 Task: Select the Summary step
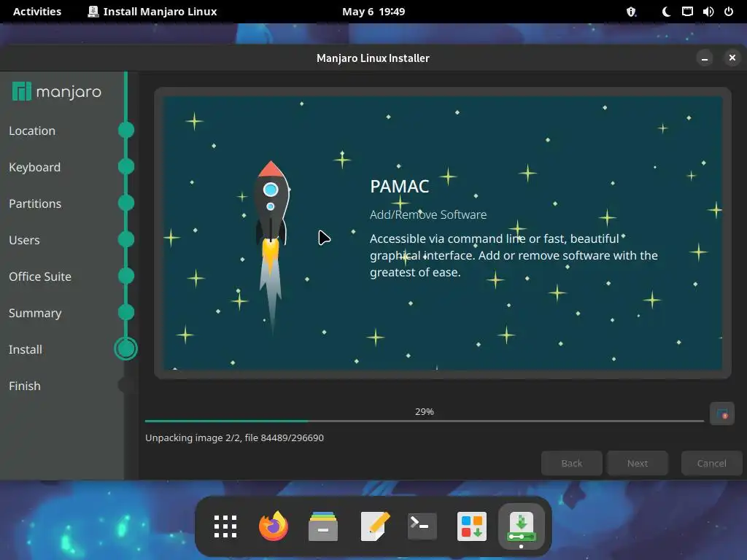tap(35, 313)
